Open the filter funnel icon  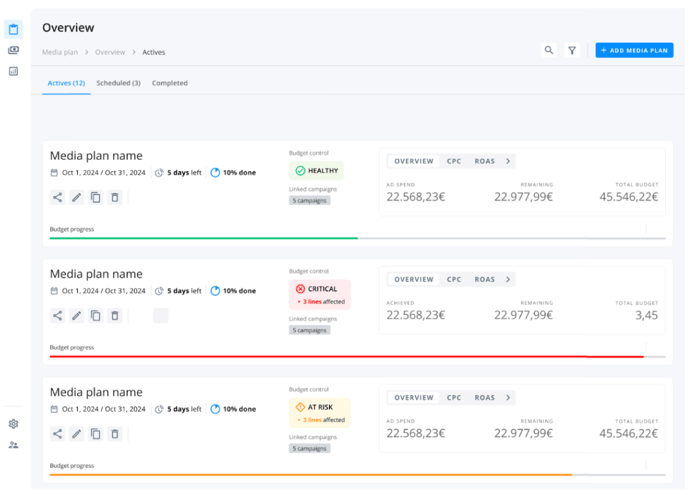pos(572,50)
